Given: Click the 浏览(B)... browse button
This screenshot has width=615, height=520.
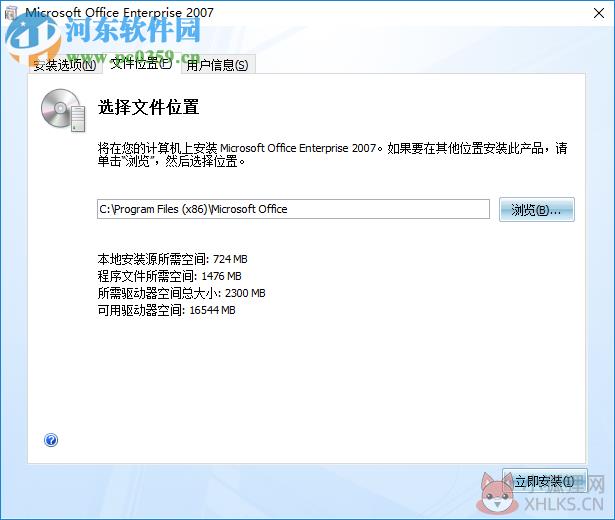Looking at the screenshot, I should click(537, 210).
